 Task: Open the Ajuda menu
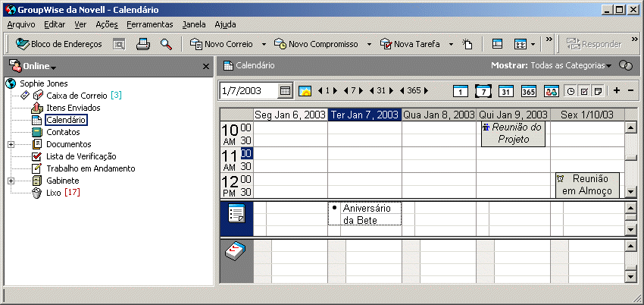[x=225, y=24]
